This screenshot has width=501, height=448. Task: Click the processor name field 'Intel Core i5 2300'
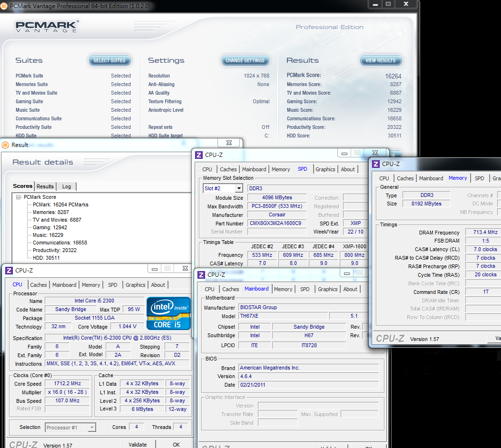[94, 301]
